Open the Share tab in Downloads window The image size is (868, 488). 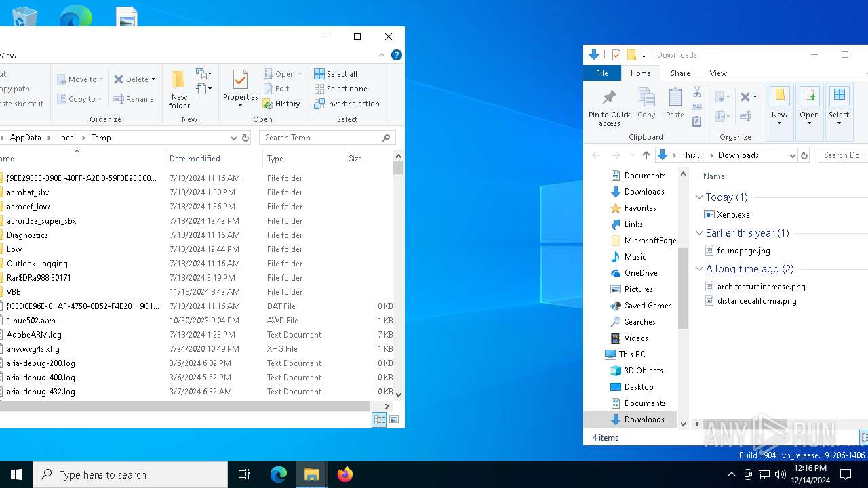point(680,73)
